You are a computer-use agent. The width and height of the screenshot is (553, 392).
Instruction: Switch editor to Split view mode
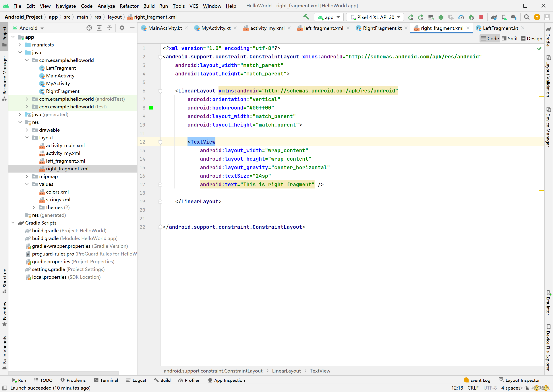pyautogui.click(x=510, y=39)
